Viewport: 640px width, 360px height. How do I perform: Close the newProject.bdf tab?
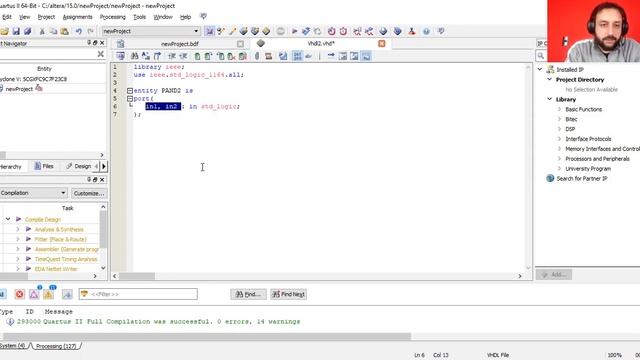(240, 44)
